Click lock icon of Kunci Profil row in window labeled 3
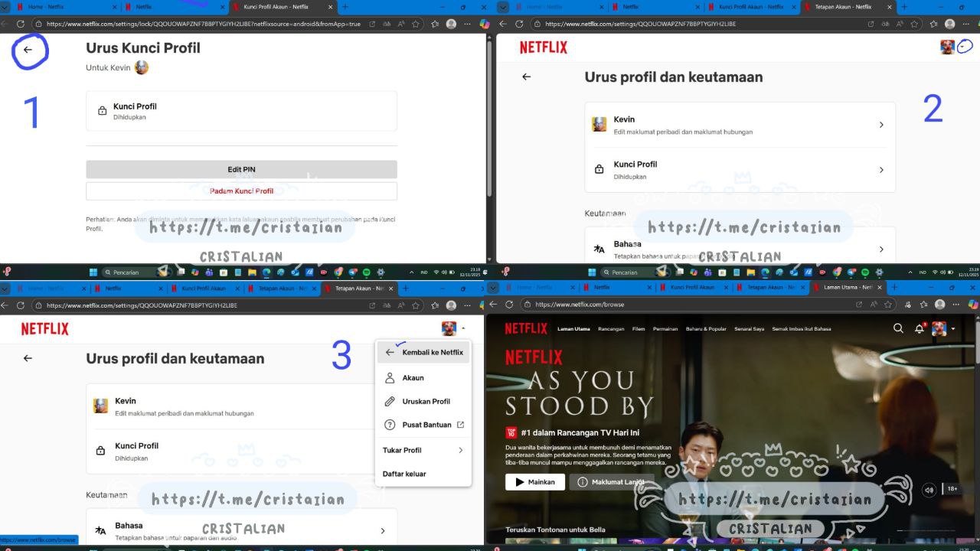This screenshot has width=980, height=551. click(x=100, y=452)
